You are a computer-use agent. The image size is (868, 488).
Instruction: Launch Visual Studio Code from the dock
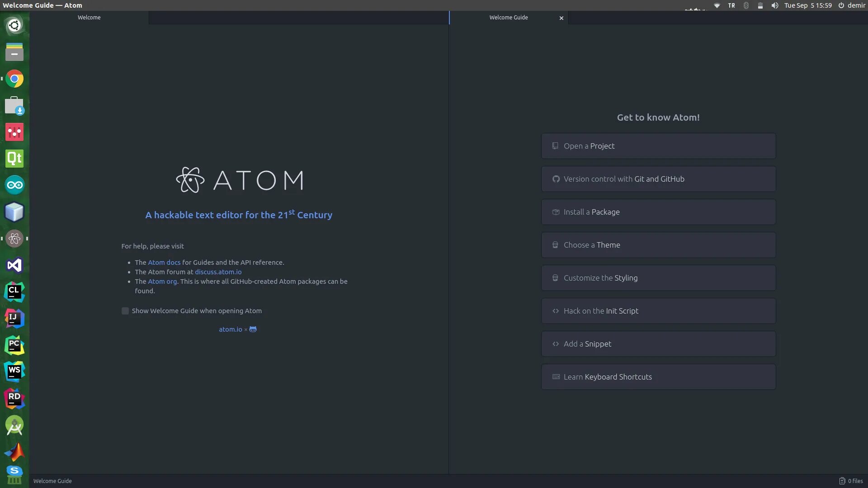[14, 265]
